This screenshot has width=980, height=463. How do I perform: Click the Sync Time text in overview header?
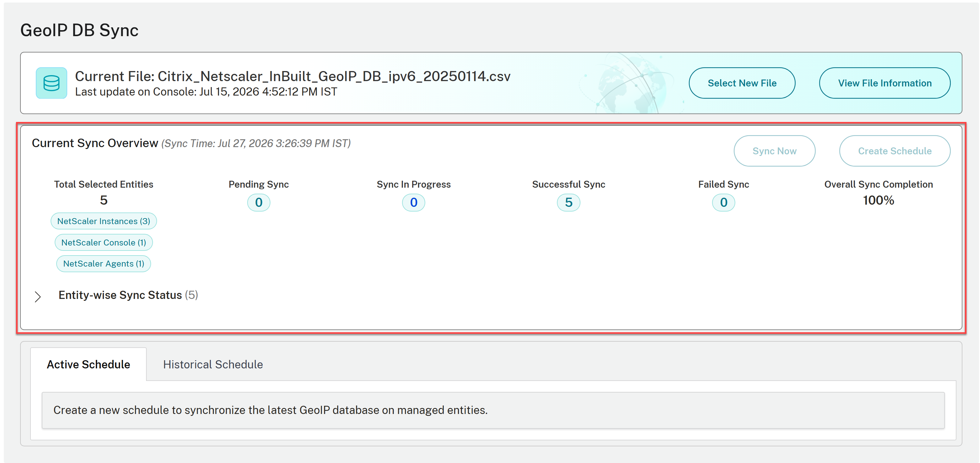point(256,144)
